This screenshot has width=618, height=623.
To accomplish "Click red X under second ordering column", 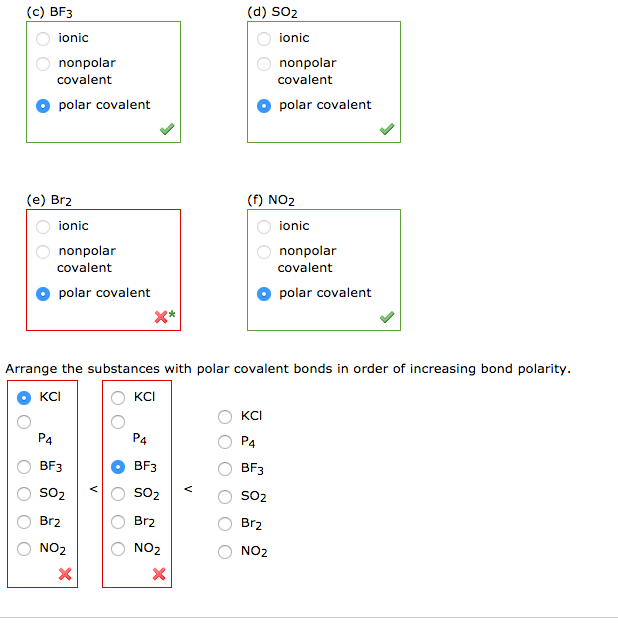I will point(158,574).
